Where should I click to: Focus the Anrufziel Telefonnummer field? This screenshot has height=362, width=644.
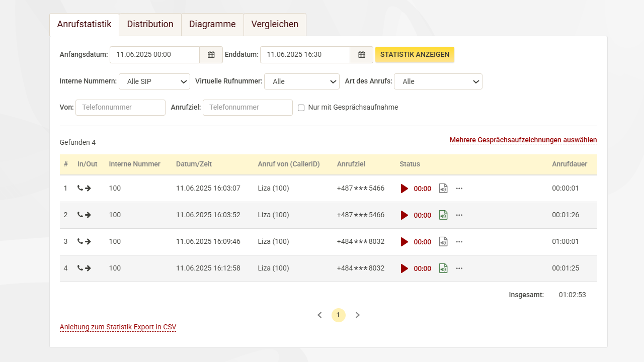(x=248, y=108)
